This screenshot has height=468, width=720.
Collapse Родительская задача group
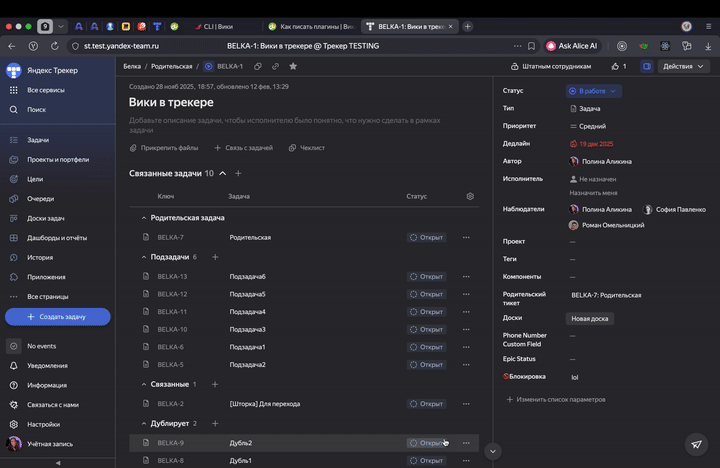pos(144,218)
